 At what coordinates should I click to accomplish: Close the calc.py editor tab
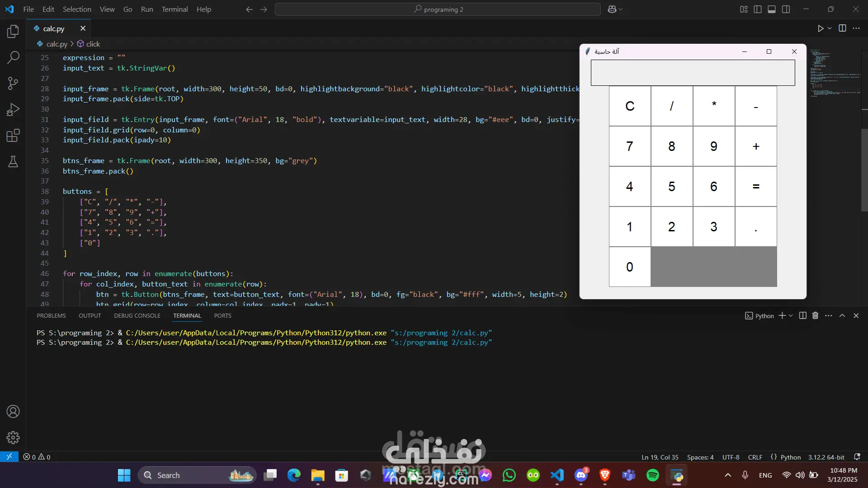83,28
